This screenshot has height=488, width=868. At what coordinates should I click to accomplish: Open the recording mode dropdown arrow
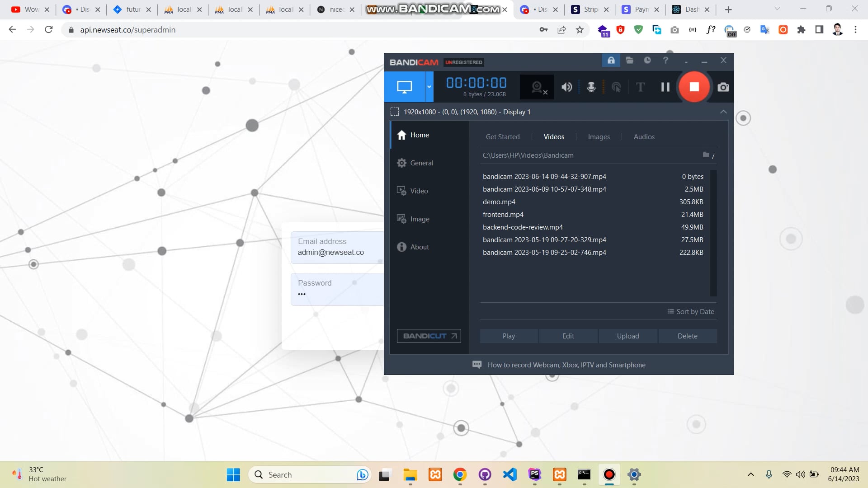coord(429,86)
